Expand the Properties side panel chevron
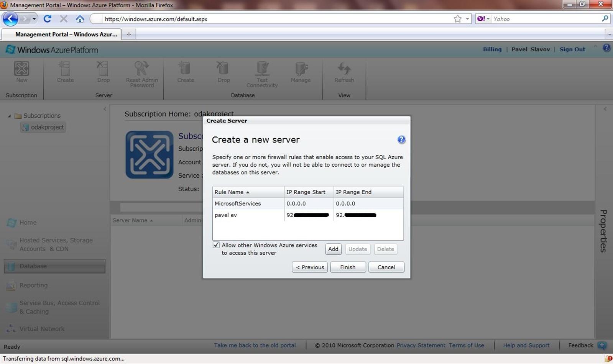The image size is (613, 364). pyautogui.click(x=605, y=109)
